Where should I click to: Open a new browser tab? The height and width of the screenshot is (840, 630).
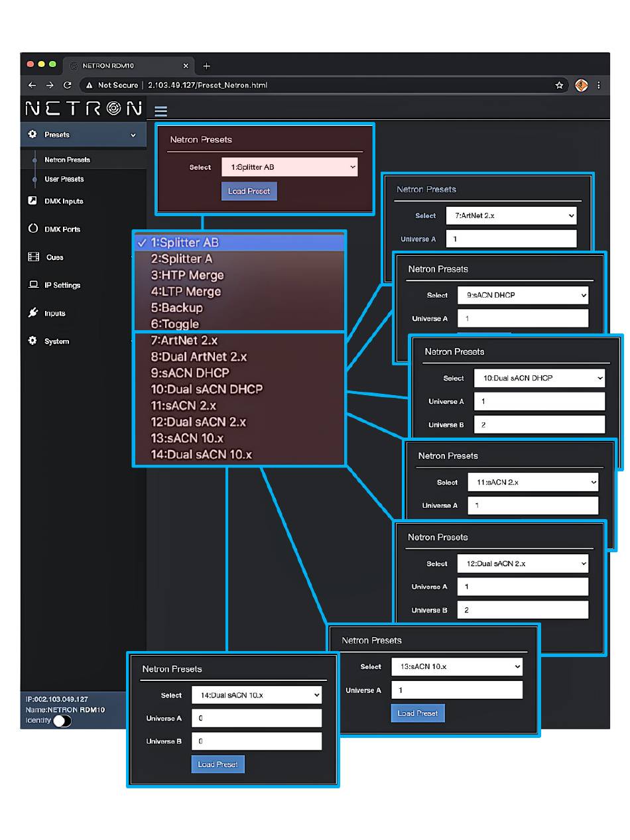[206, 66]
